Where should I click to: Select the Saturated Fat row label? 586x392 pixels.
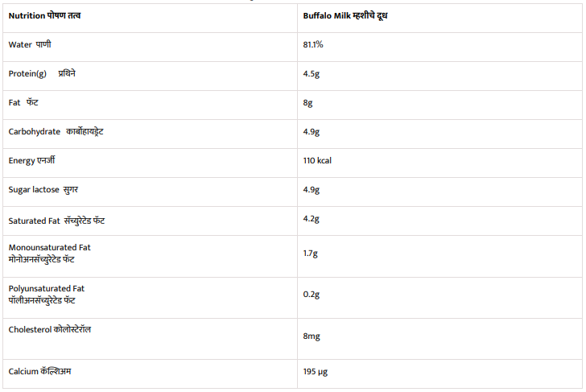(56, 220)
